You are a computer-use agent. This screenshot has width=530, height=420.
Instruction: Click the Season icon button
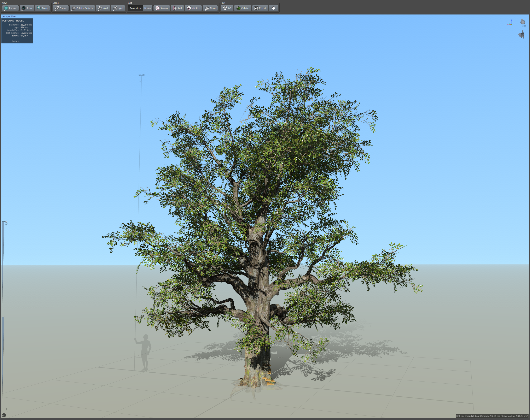(162, 8)
